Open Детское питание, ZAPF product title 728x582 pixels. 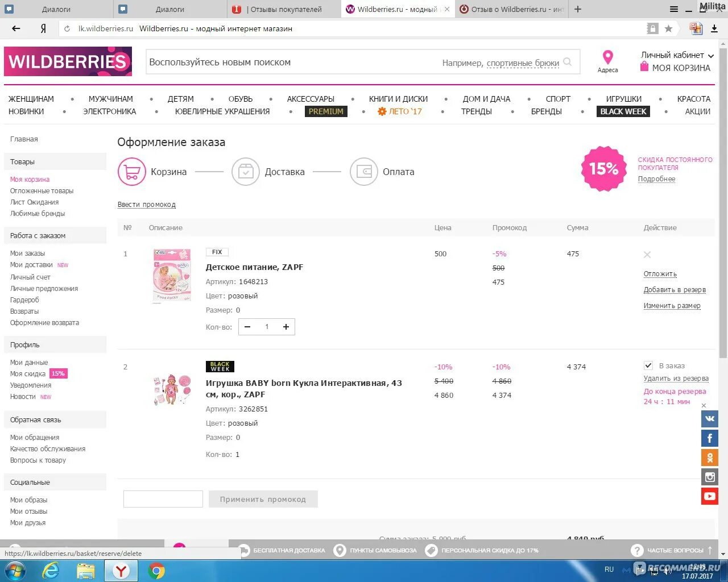point(254,267)
